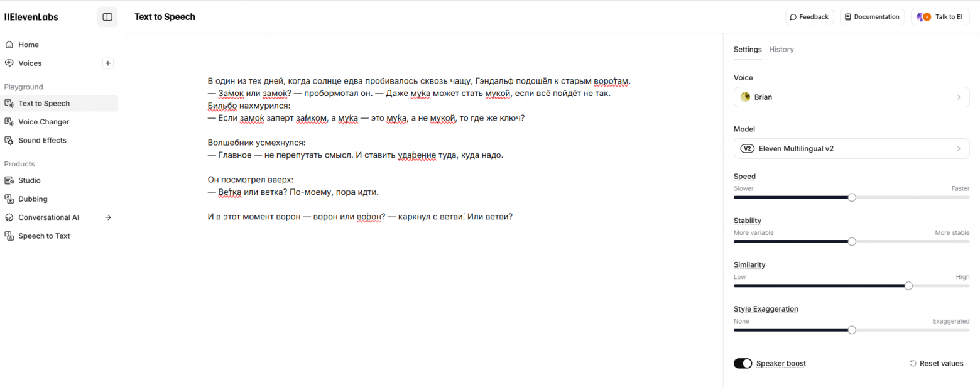
Task: Click the Stability slider handle
Action: 852,241
